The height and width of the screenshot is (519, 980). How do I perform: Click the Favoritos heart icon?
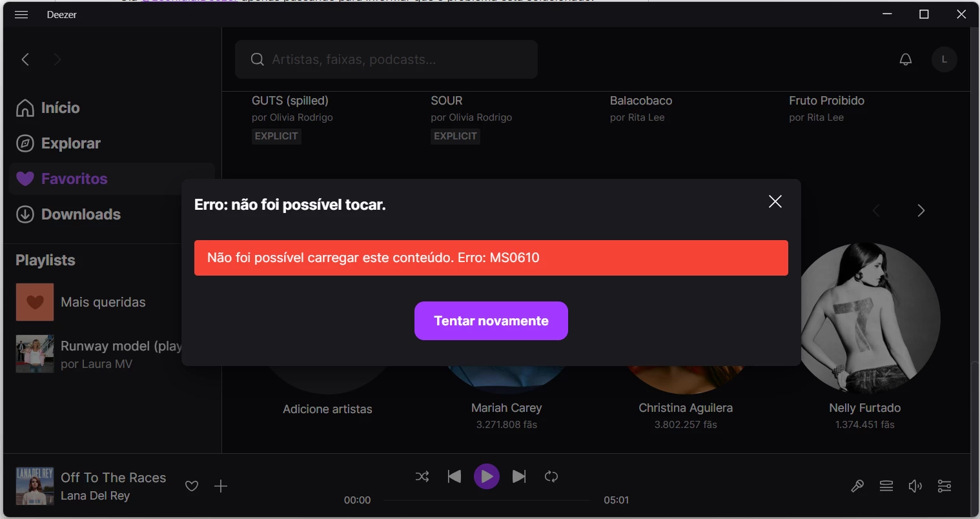(25, 179)
